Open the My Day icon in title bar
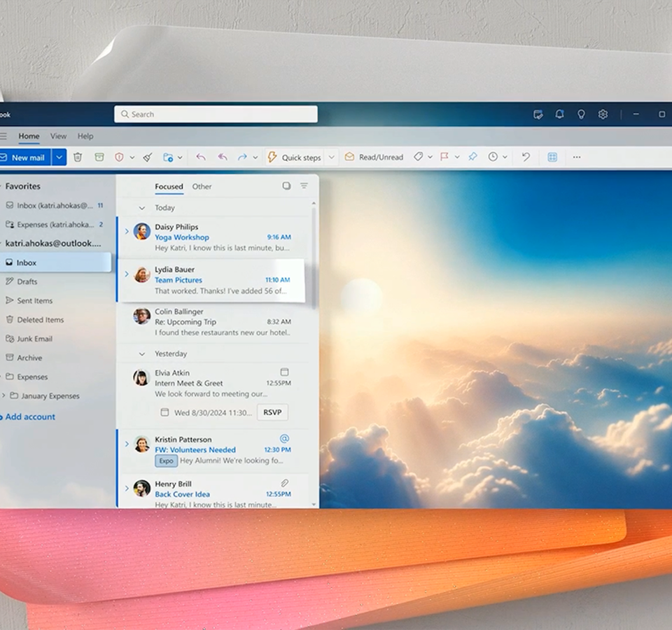Image resolution: width=672 pixels, height=630 pixels. click(538, 114)
